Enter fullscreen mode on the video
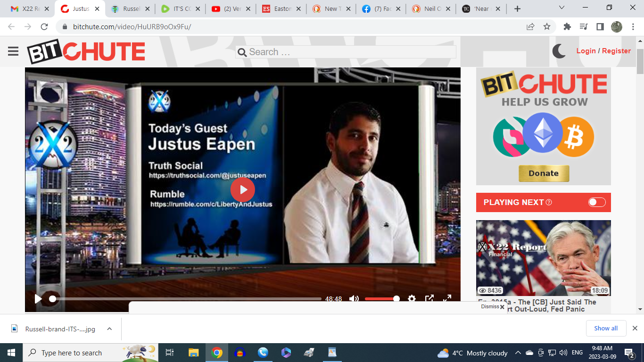Image resolution: width=644 pixels, height=362 pixels. coord(447,299)
